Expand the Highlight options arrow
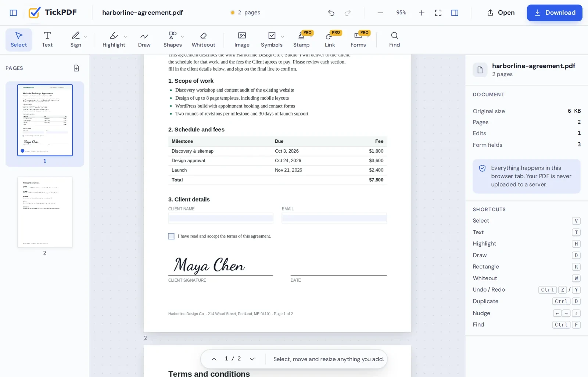This screenshot has width=588, height=377. point(125,37)
